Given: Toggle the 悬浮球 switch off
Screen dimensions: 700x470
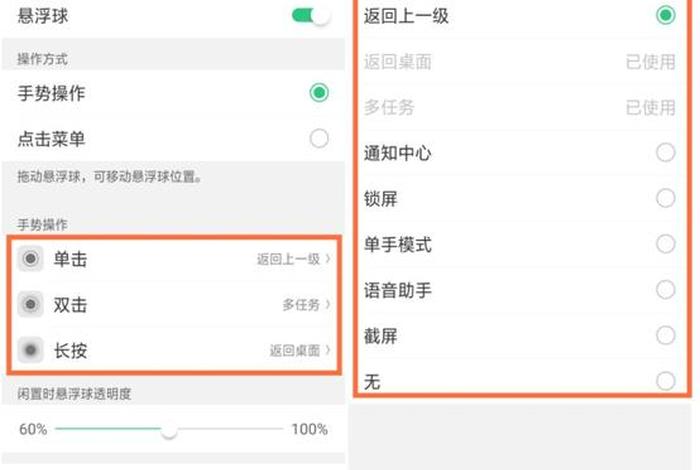Looking at the screenshot, I should click(x=311, y=17).
